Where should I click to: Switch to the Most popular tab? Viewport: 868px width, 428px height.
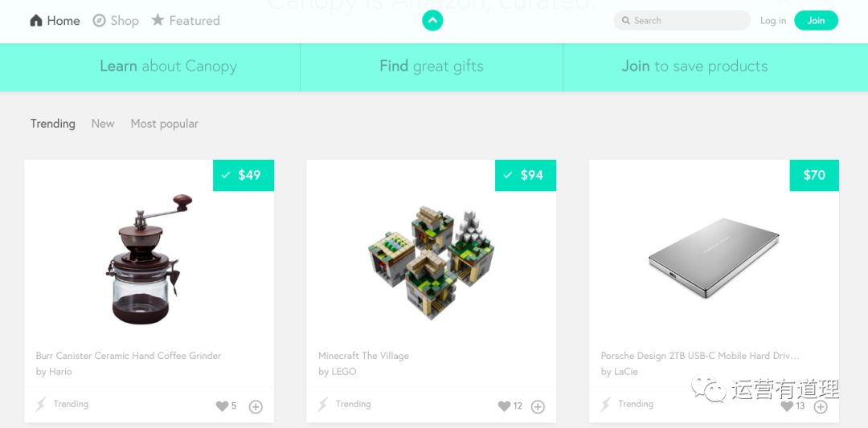(x=165, y=124)
